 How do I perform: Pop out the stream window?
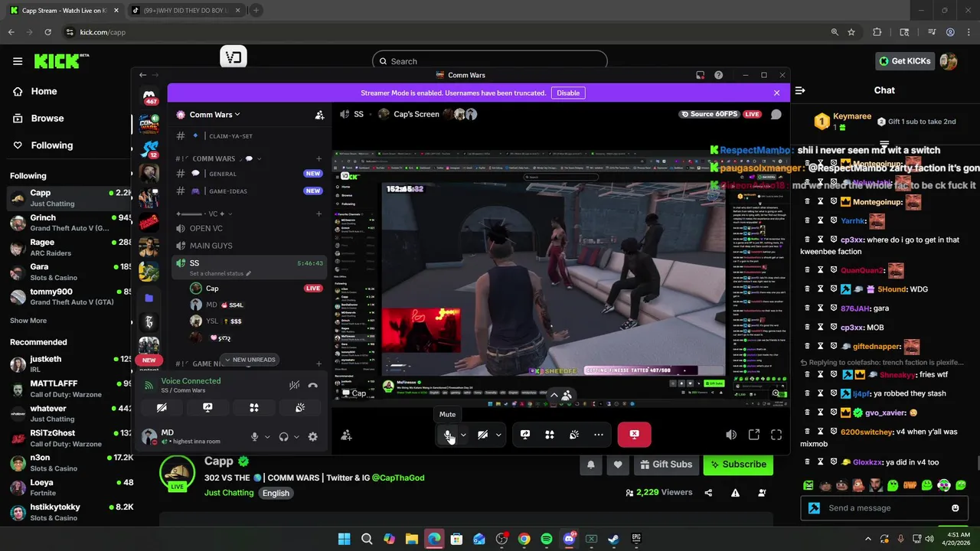tap(754, 435)
